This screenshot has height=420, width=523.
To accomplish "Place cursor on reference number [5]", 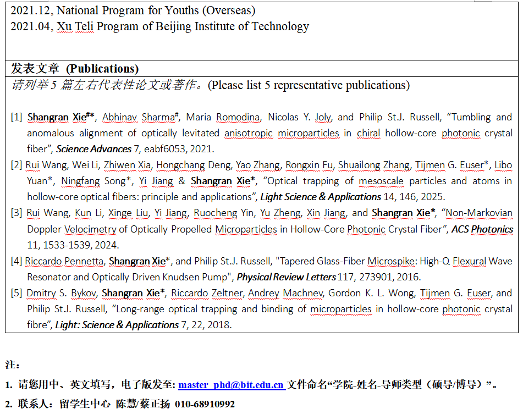I will (x=17, y=293).
